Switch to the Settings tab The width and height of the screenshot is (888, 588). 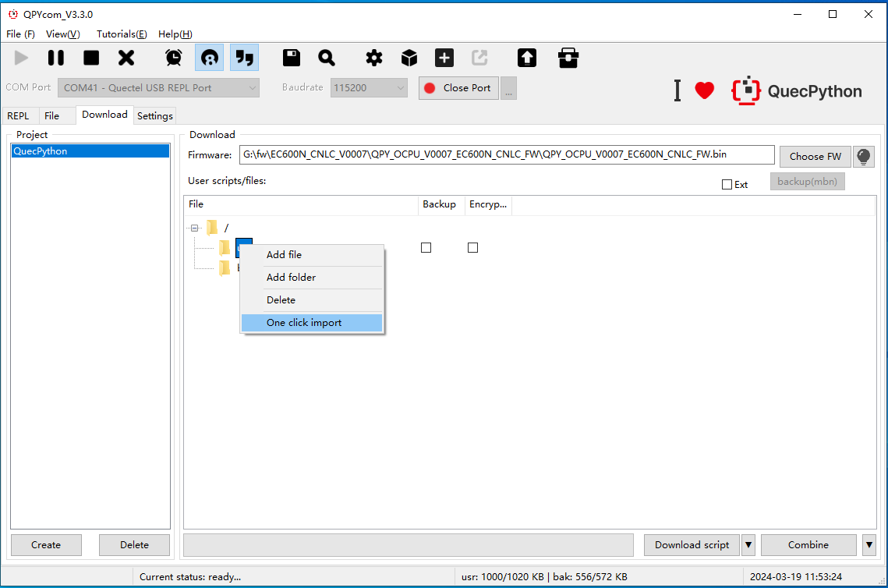(x=154, y=115)
